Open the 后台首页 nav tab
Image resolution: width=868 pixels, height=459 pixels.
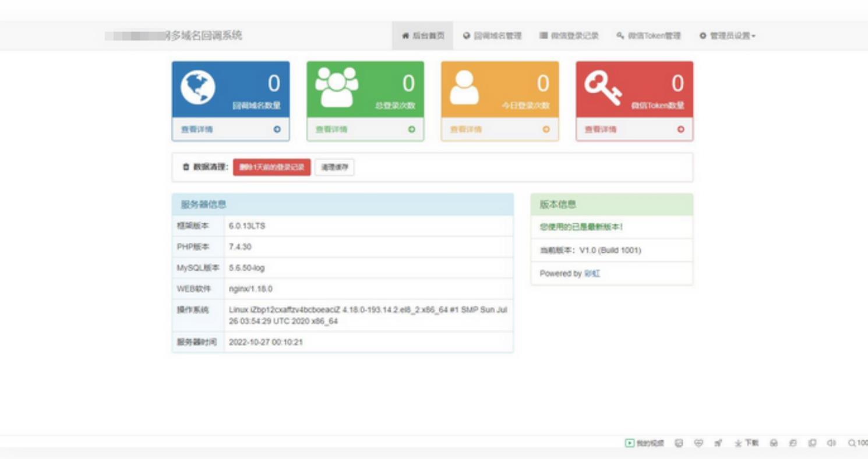point(423,36)
